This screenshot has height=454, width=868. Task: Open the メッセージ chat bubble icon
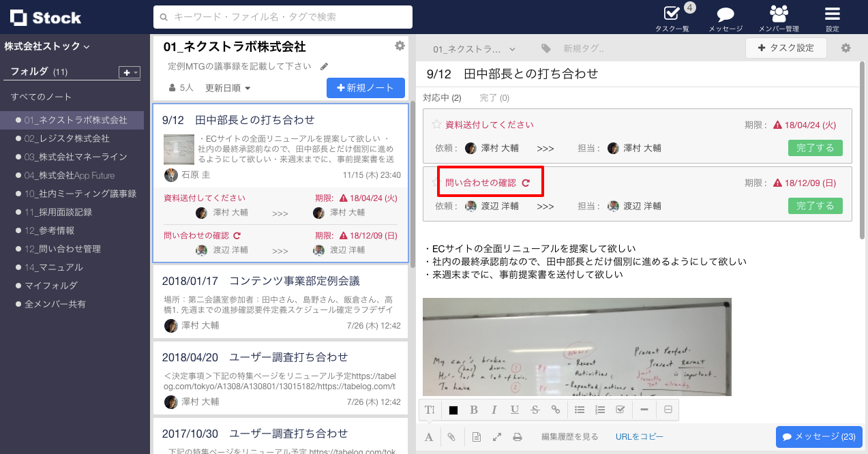coord(724,14)
